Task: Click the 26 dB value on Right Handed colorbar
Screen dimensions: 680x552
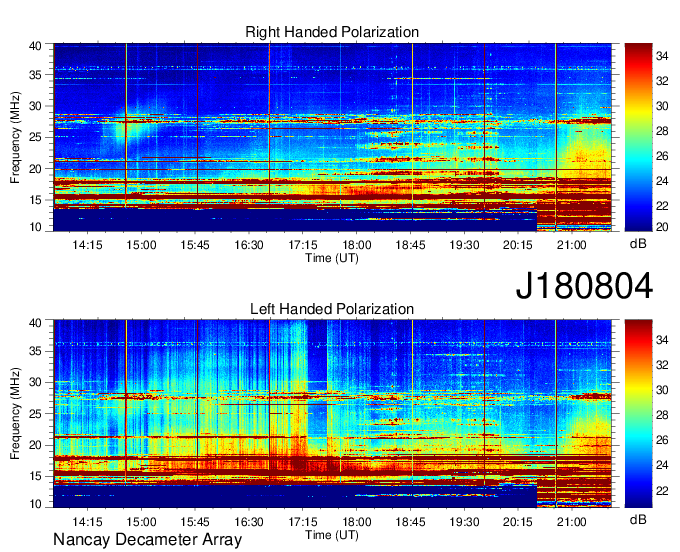Action: coord(662,156)
